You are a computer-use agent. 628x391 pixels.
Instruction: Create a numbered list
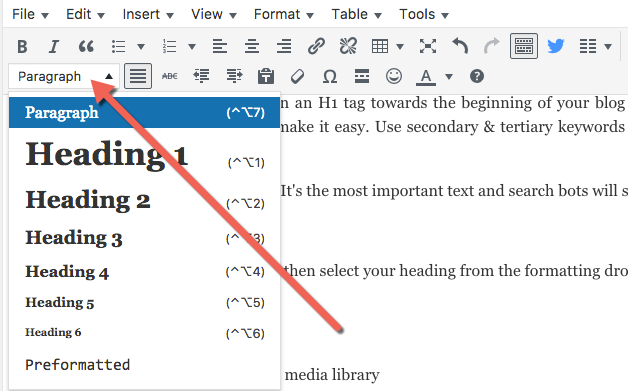pyautogui.click(x=169, y=46)
